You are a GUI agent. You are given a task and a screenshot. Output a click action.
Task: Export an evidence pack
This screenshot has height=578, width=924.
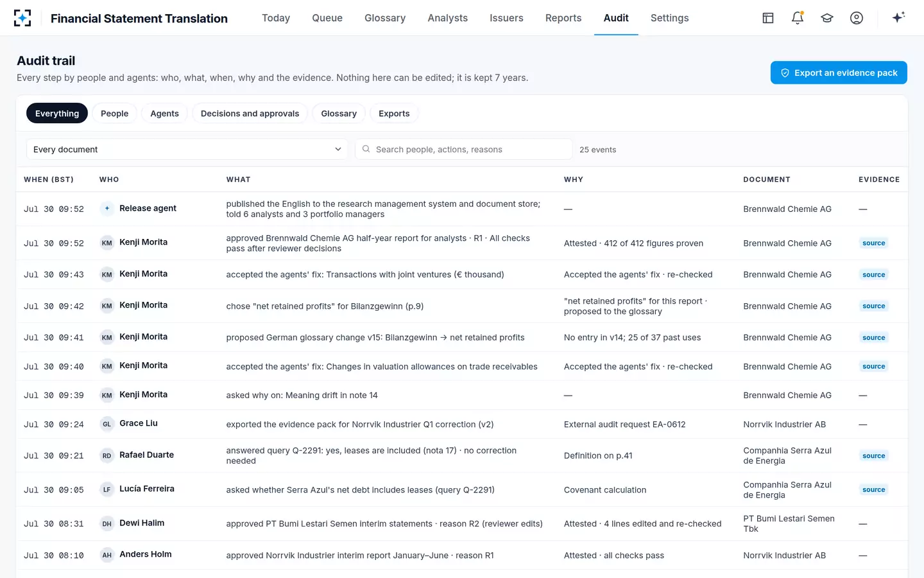[839, 73]
